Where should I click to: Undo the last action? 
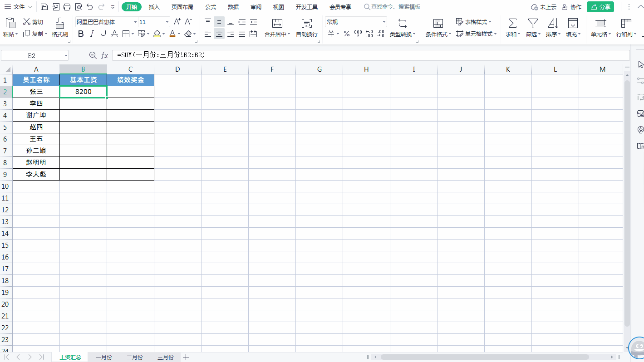90,7
